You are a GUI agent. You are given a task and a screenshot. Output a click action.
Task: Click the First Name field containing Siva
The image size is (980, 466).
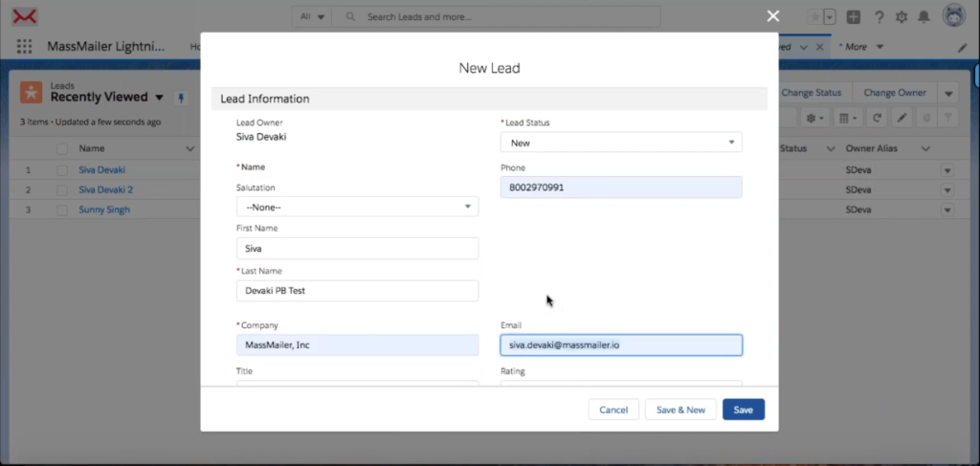click(x=357, y=248)
